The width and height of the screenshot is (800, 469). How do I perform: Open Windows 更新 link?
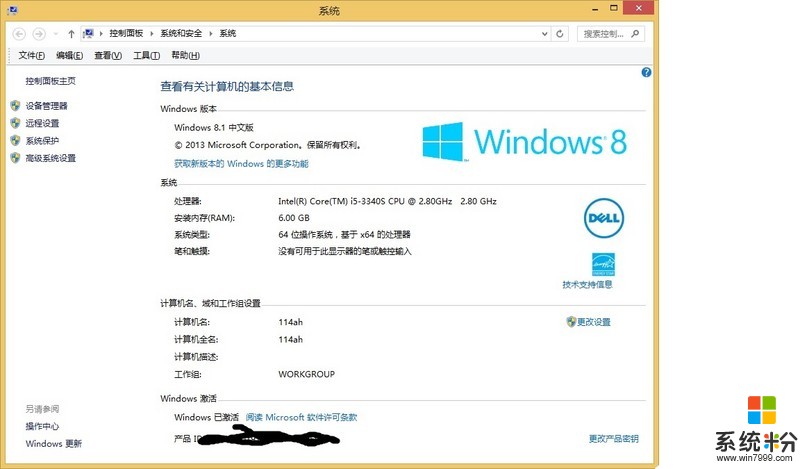pyautogui.click(x=54, y=443)
